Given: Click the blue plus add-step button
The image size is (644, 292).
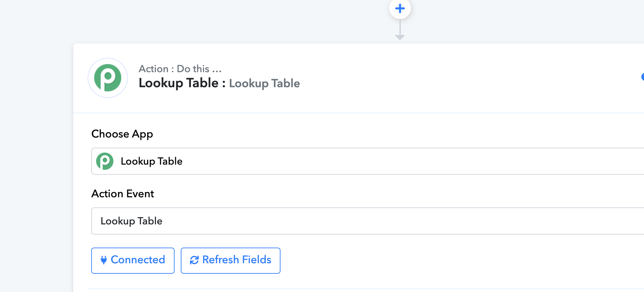Looking at the screenshot, I should [x=400, y=8].
